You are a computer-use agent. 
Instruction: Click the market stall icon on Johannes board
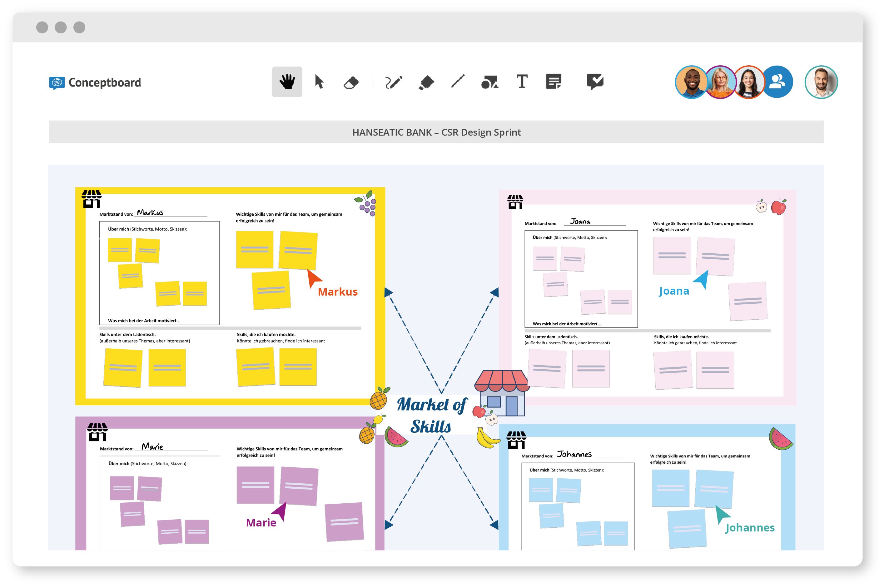(516, 440)
